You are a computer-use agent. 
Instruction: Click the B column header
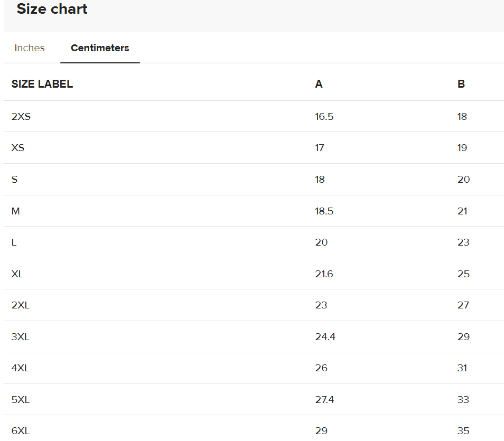(x=461, y=84)
